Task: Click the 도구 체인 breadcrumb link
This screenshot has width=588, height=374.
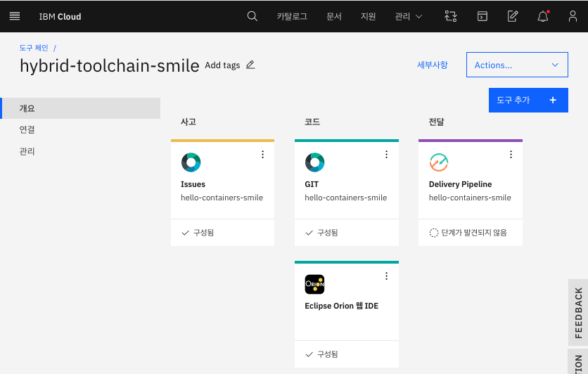Action: tap(34, 48)
